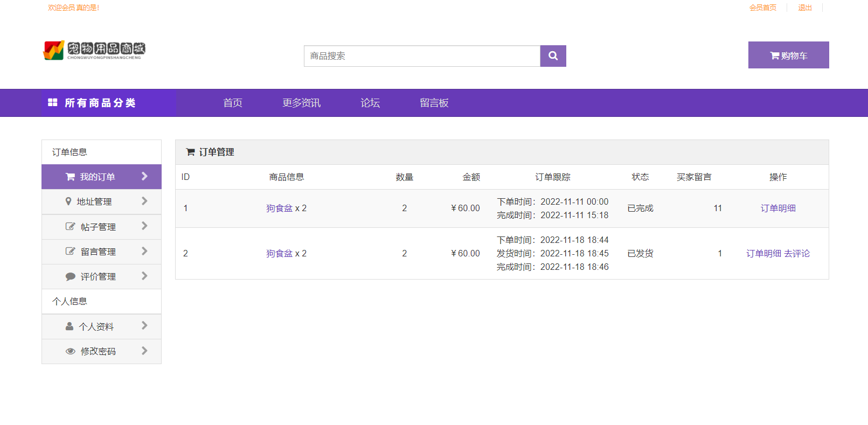Image resolution: width=868 pixels, height=425 pixels.
Task: Open the 留言板 navigation tab
Action: [x=434, y=103]
